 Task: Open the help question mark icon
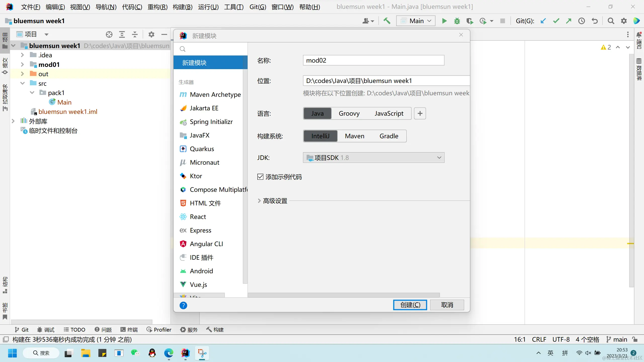tap(183, 305)
